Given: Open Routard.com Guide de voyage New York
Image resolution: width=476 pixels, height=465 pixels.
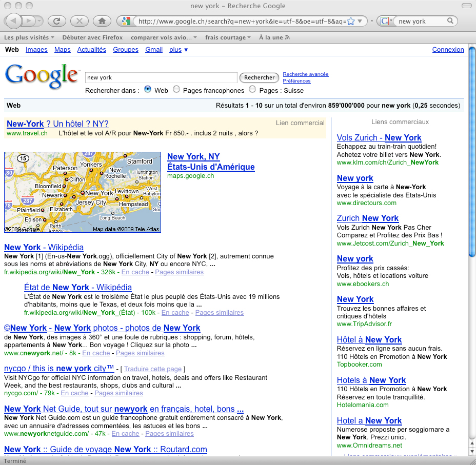Looking at the screenshot, I should tap(105, 449).
